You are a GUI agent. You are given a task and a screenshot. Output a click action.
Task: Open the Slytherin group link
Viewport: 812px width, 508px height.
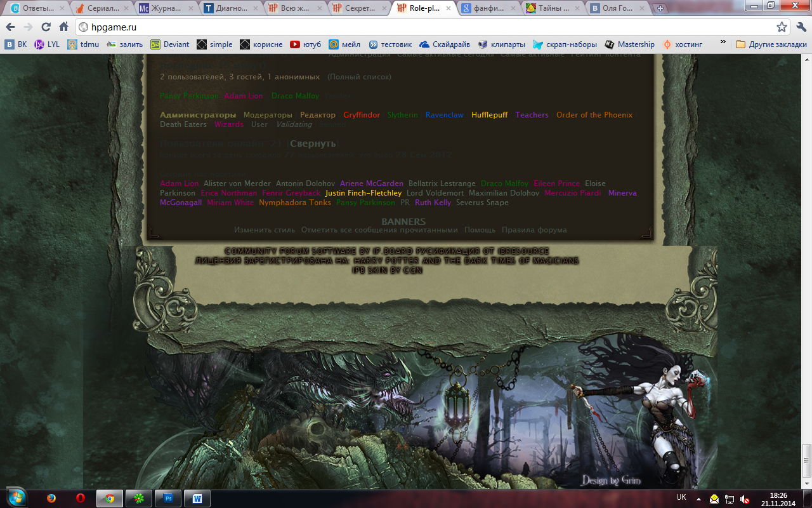pyautogui.click(x=403, y=115)
